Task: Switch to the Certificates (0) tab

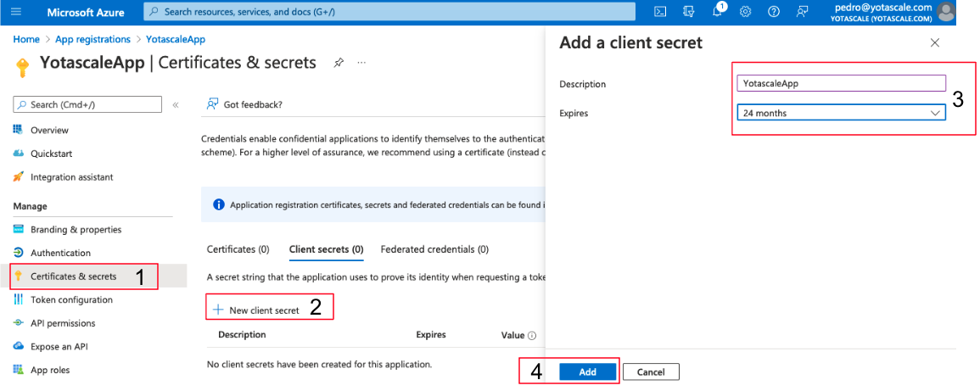Action: 238,249
